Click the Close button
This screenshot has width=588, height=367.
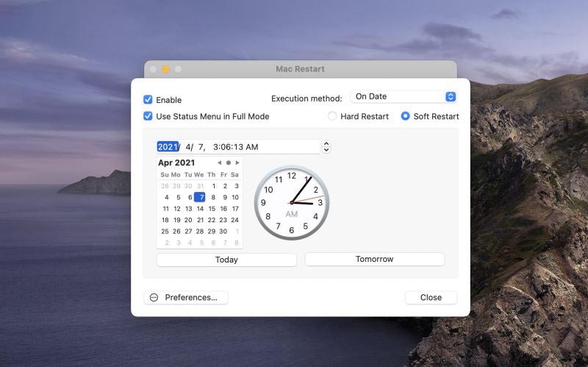(431, 298)
